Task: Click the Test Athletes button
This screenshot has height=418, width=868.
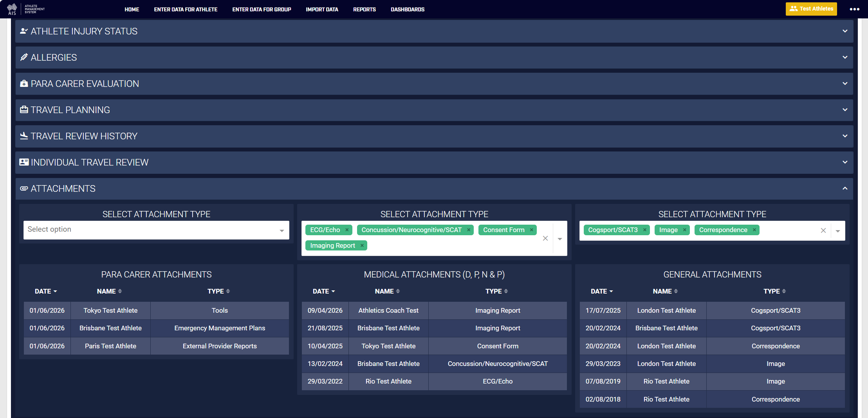Action: click(x=811, y=9)
